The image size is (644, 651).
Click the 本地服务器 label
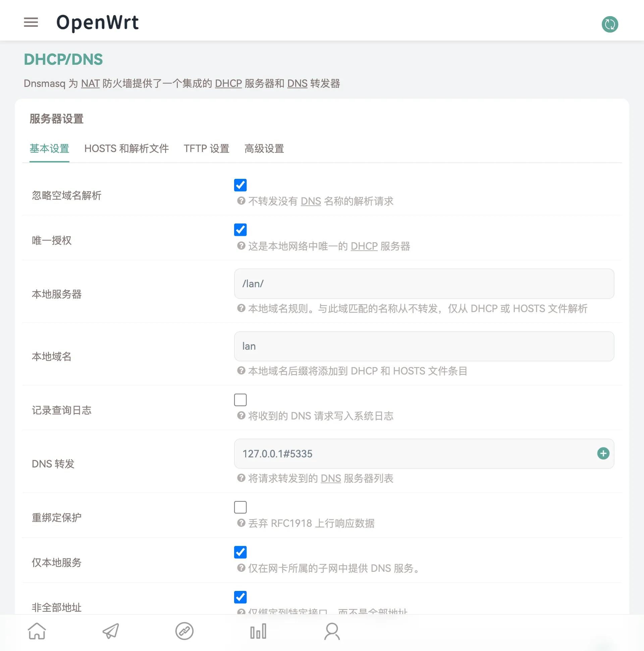(x=57, y=295)
